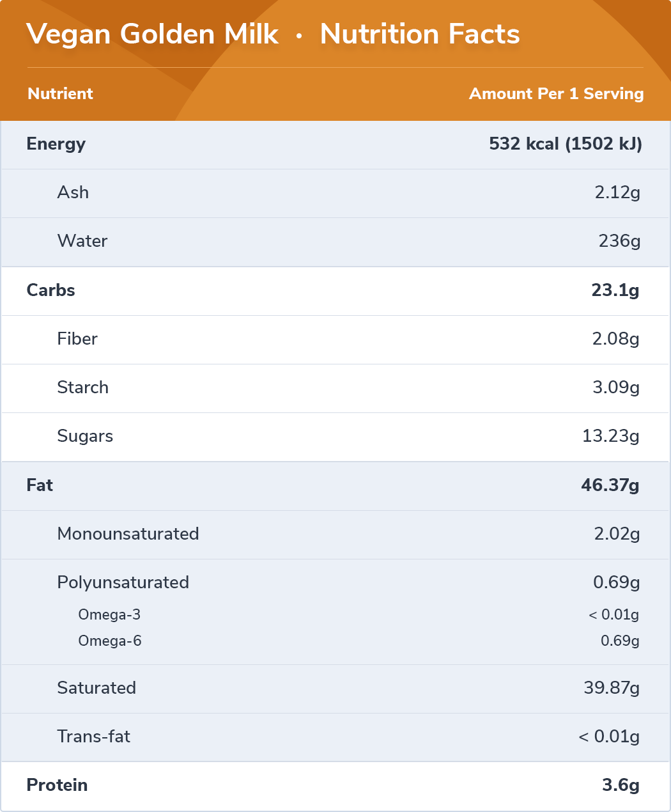Viewport: 671px width, 812px height.
Task: Click the 13.23g sugars value
Action: 610,436
